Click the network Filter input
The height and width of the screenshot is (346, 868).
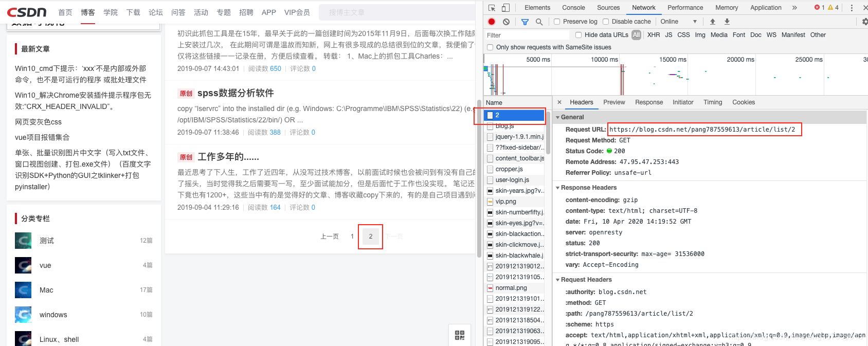pyautogui.click(x=527, y=35)
